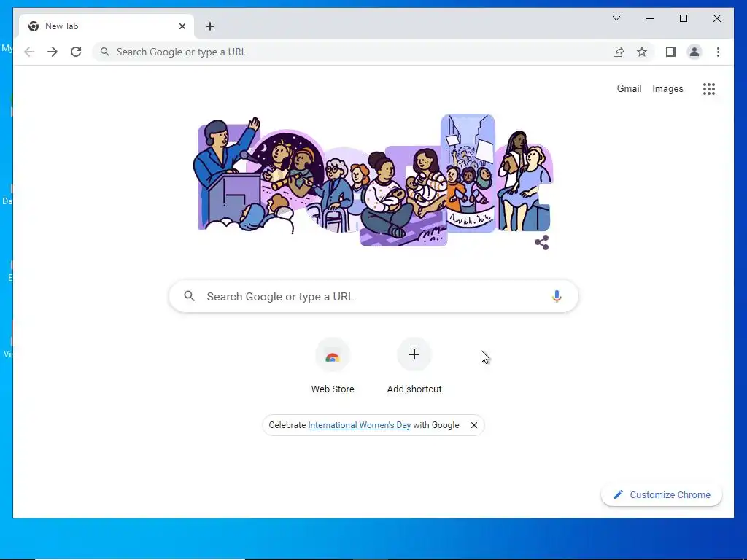Expand the tab search dropdown arrow

pyautogui.click(x=616, y=18)
